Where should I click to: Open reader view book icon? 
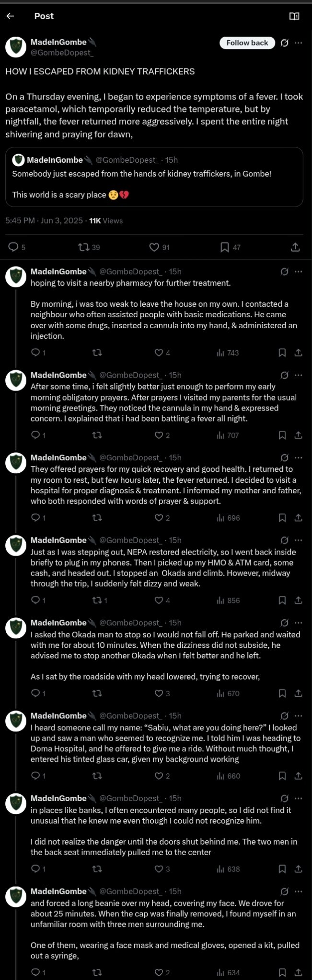[x=294, y=16]
